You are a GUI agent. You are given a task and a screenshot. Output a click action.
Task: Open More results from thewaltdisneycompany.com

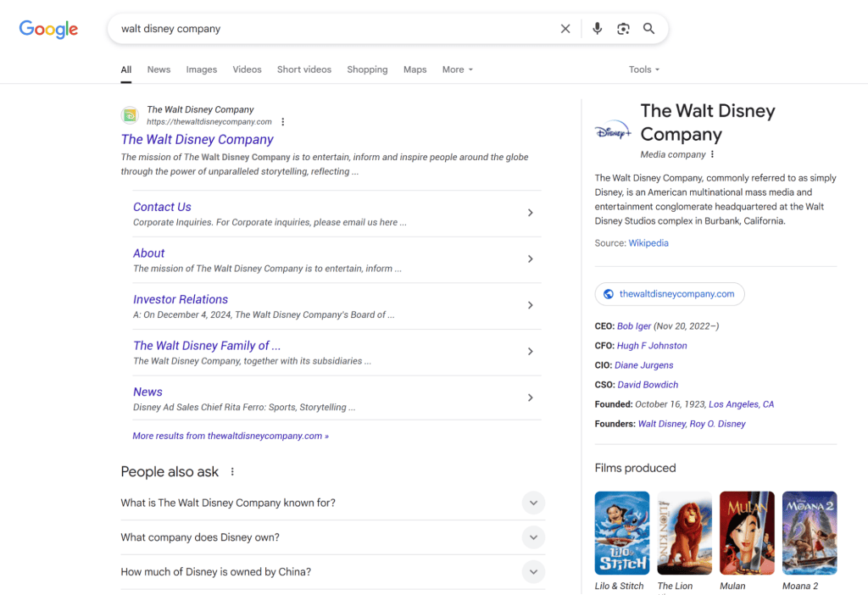point(231,437)
